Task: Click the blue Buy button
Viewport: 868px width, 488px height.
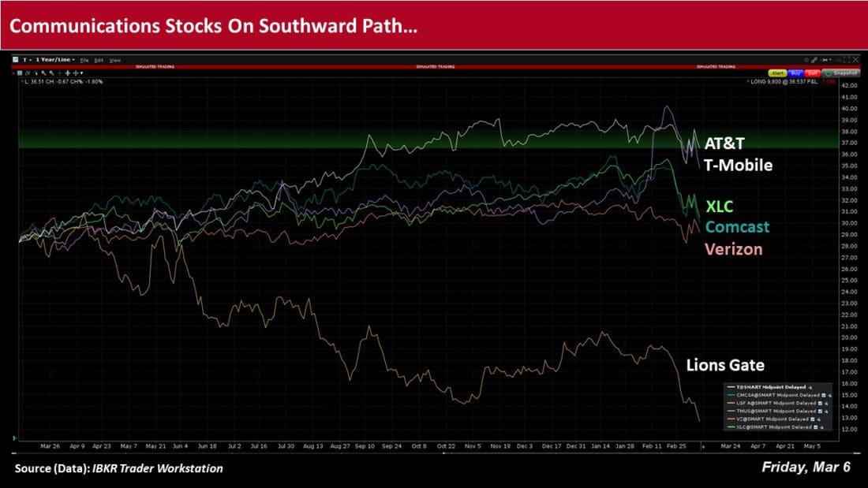Action: [x=795, y=73]
